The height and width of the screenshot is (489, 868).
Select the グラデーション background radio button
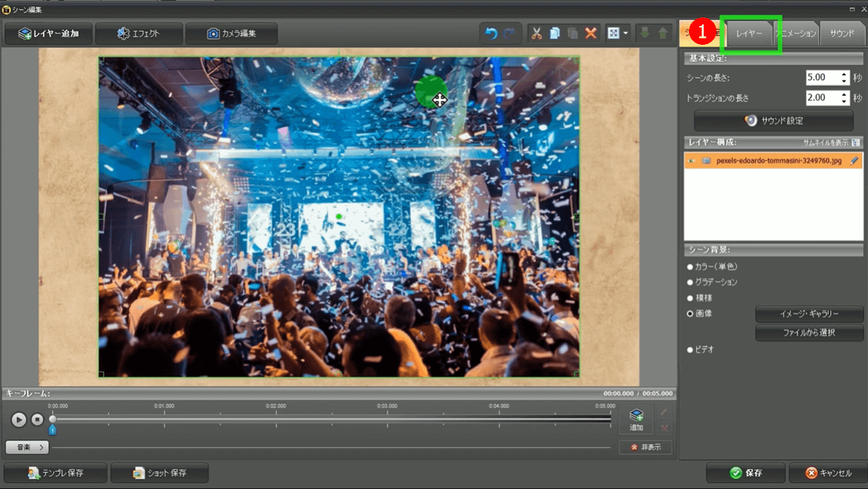pyautogui.click(x=690, y=282)
